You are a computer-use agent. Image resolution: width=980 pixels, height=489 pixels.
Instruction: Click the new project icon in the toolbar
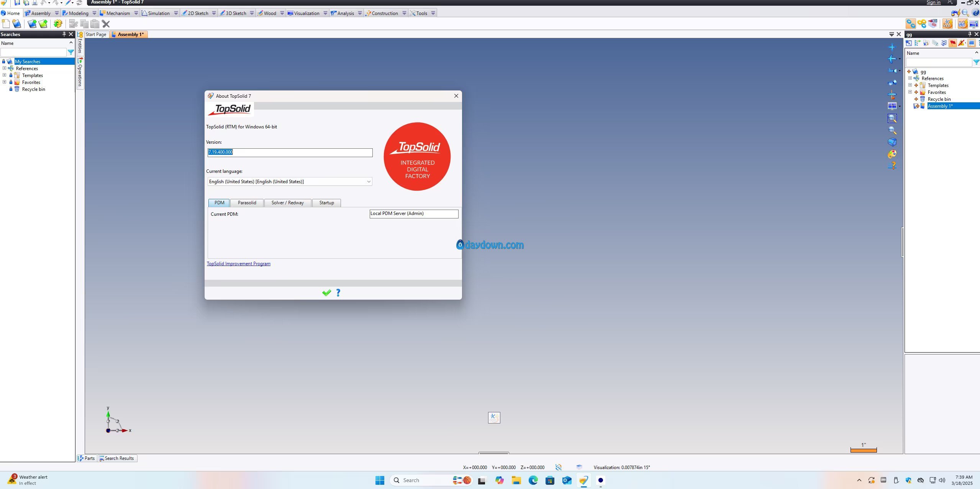pyautogui.click(x=17, y=24)
